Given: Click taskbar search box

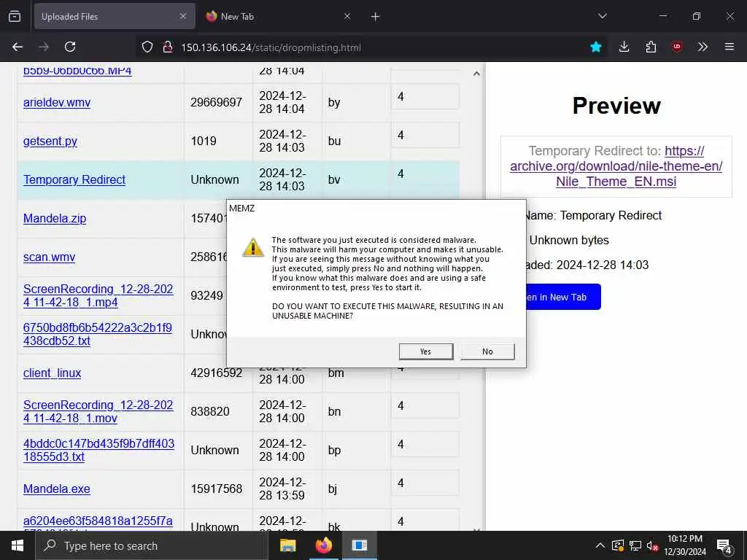Looking at the screenshot, I should pos(152,545).
